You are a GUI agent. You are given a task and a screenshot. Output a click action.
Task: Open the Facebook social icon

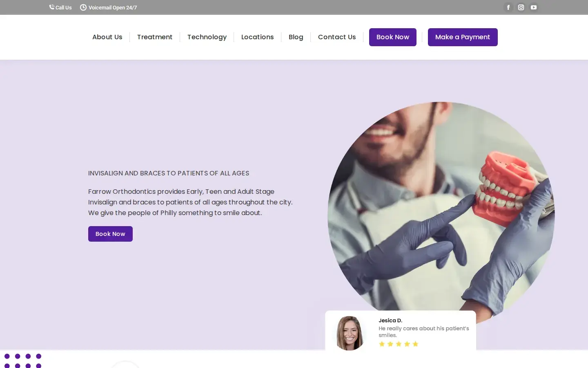[508, 7]
